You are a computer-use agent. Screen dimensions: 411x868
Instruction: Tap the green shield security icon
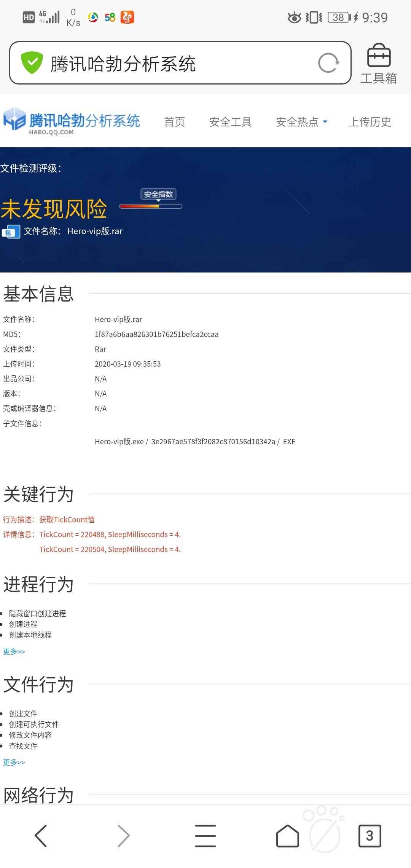(x=32, y=63)
